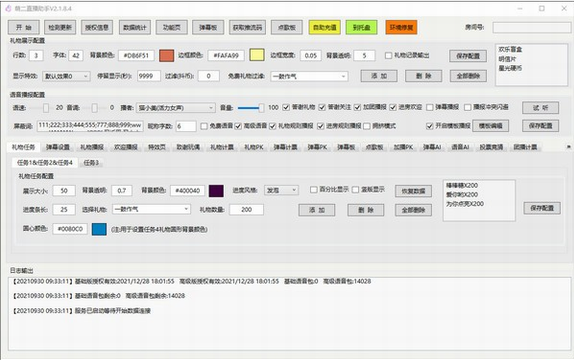
Task: Switch to the 弹幕AI tab
Action: [432, 147]
